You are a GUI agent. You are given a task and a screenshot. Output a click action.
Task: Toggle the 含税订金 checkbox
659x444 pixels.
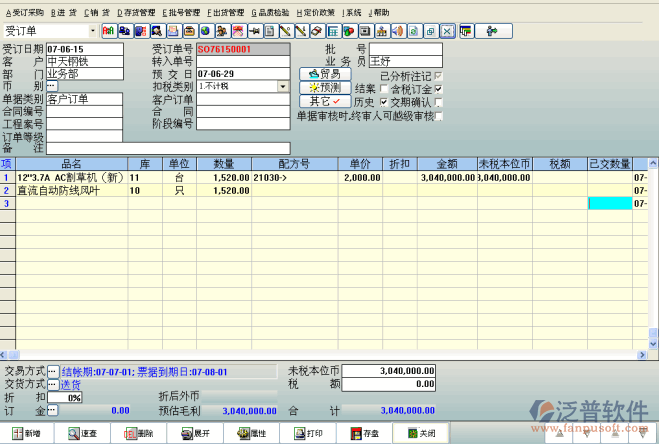point(438,89)
